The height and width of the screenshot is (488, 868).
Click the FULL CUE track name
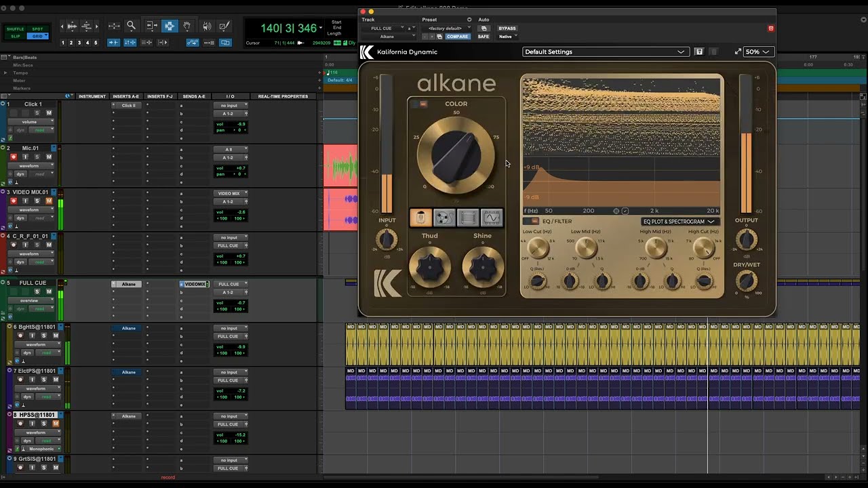tap(33, 283)
